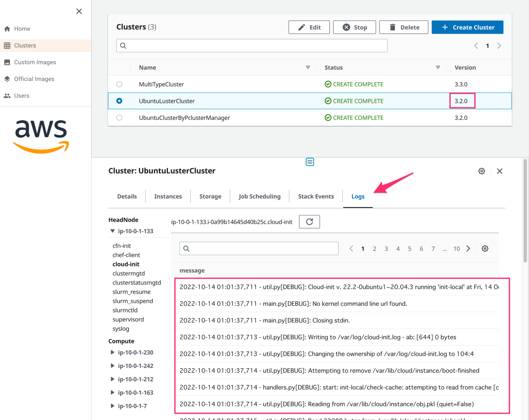Select the UbuntuLusterCluster radio button
The width and height of the screenshot is (529, 420).
coord(119,101)
